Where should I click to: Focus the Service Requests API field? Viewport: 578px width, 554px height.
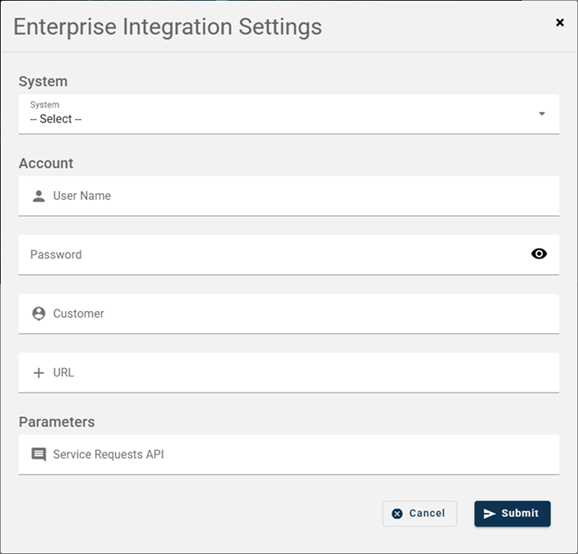(x=289, y=455)
